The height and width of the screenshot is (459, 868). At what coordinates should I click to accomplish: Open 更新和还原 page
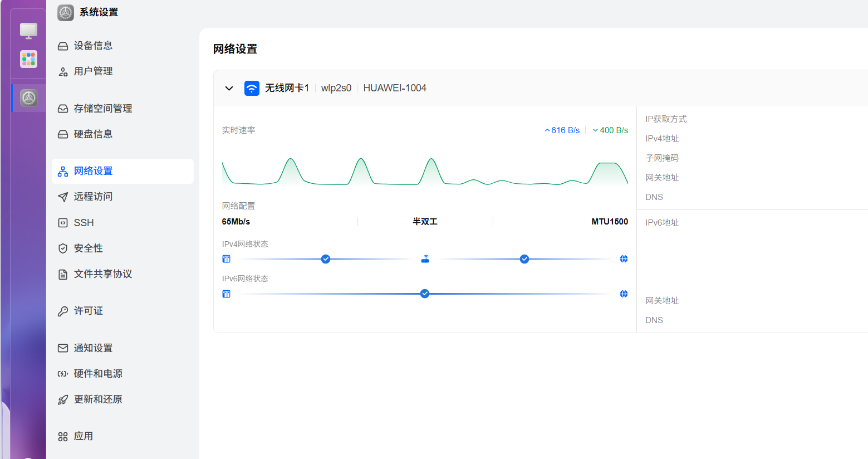point(98,399)
